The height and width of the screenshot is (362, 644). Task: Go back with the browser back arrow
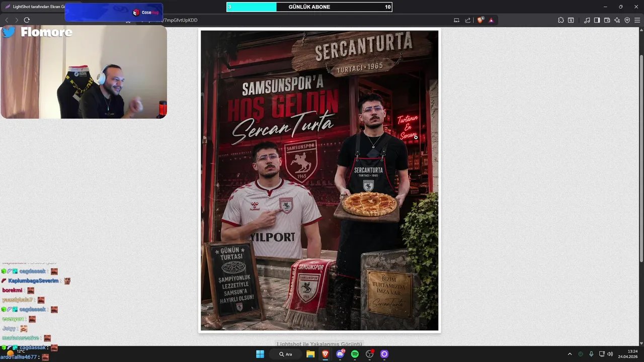7,20
